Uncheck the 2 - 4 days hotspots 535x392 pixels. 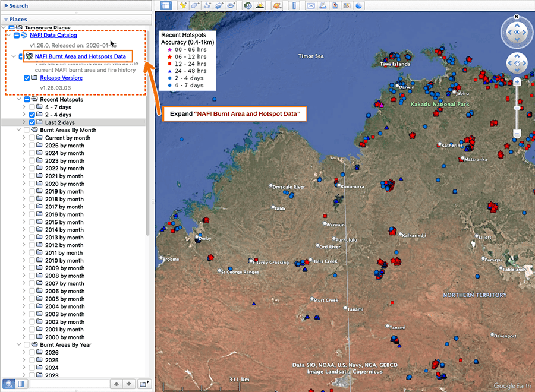(32, 115)
